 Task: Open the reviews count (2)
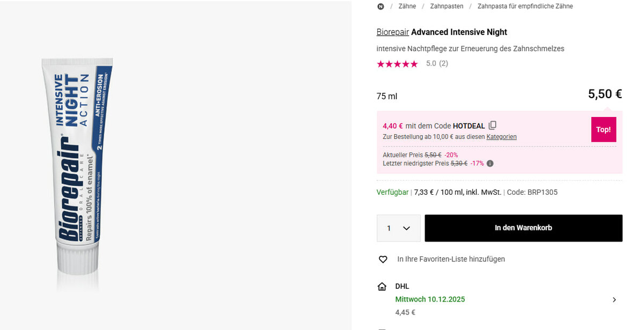(x=443, y=63)
